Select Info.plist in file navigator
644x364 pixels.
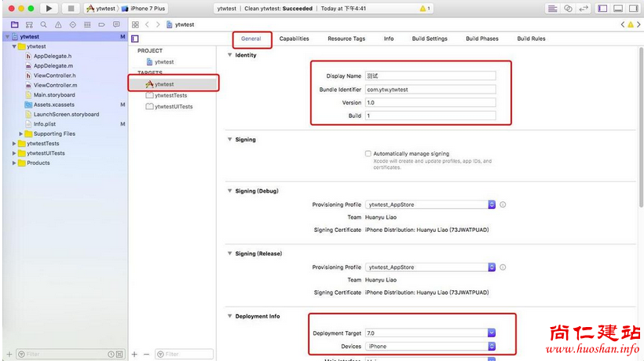click(x=44, y=124)
